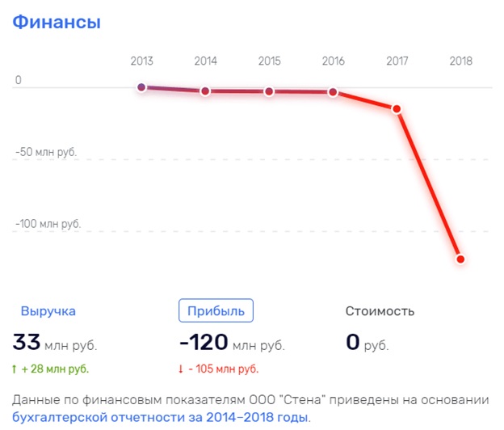Viewport: 504px width, 430px height.
Task: Switch to the Выручка tab
Action: coord(48,311)
